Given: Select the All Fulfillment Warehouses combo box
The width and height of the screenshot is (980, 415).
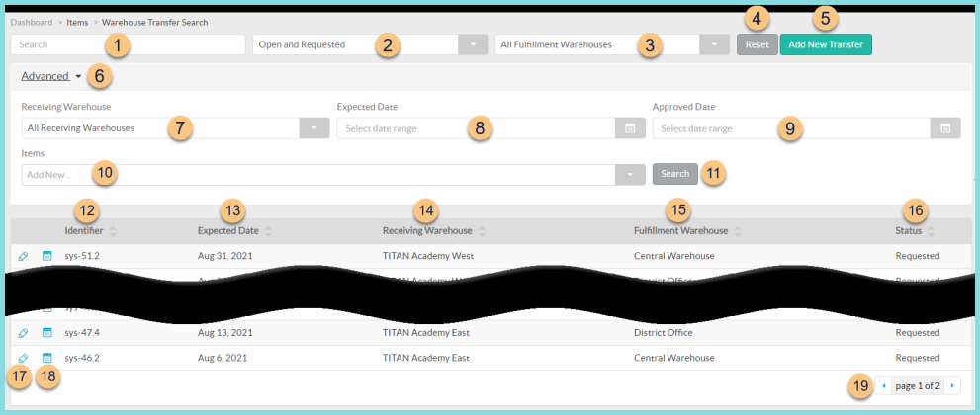Looking at the screenshot, I should (612, 44).
